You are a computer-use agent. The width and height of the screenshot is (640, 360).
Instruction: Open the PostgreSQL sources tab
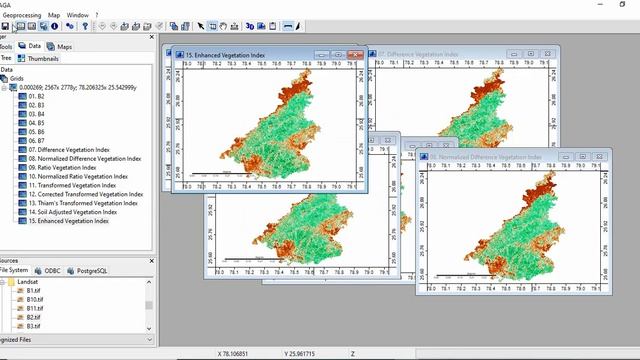coord(87,271)
